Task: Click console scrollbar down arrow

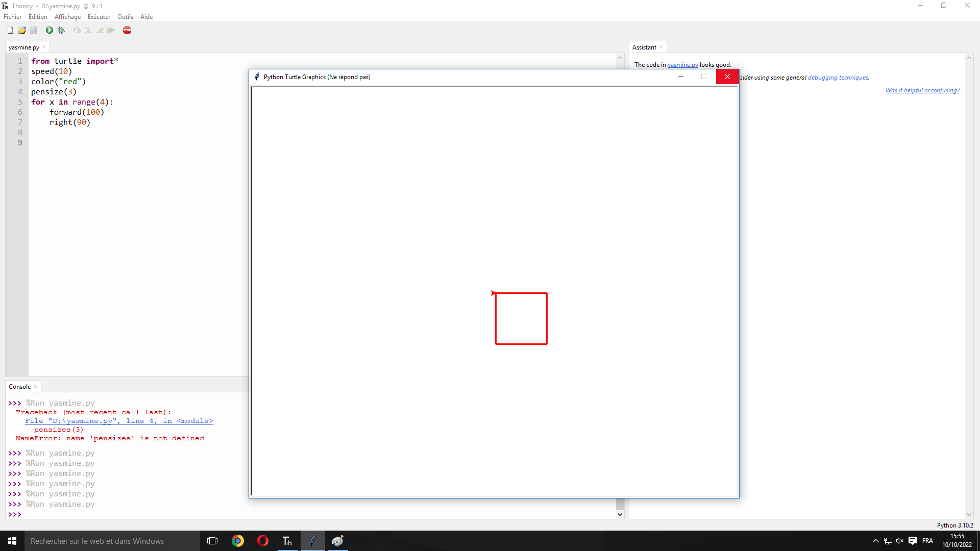Action: [x=620, y=514]
